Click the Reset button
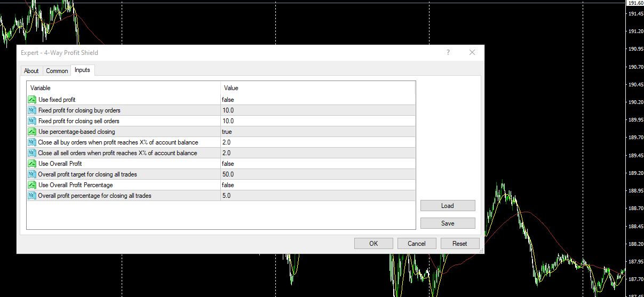This screenshot has height=297, width=644. click(x=460, y=244)
